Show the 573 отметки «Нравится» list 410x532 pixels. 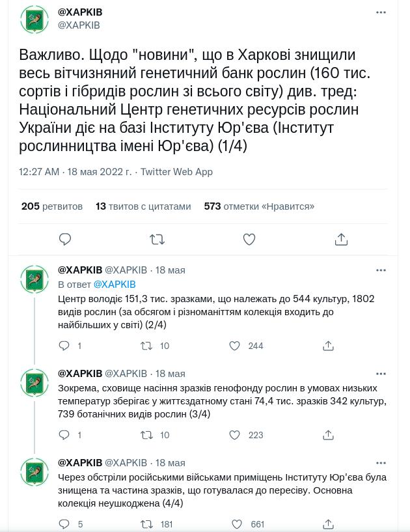259,206
